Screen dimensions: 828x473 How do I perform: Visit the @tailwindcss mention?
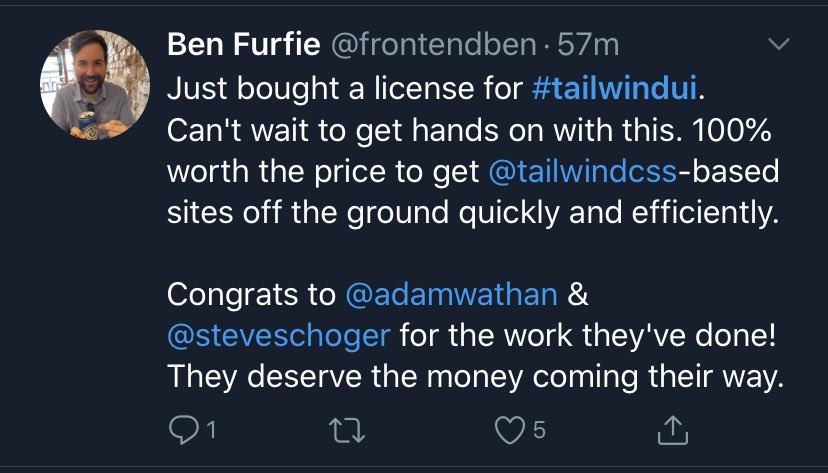point(583,171)
